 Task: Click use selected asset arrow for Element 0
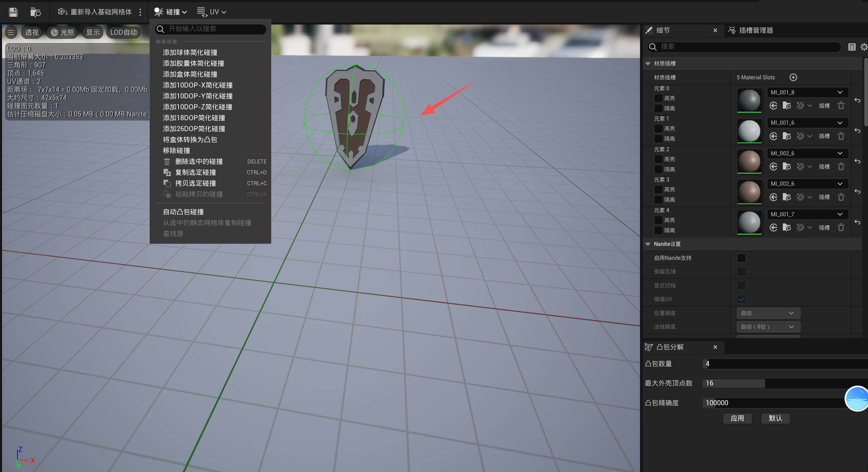pos(773,106)
